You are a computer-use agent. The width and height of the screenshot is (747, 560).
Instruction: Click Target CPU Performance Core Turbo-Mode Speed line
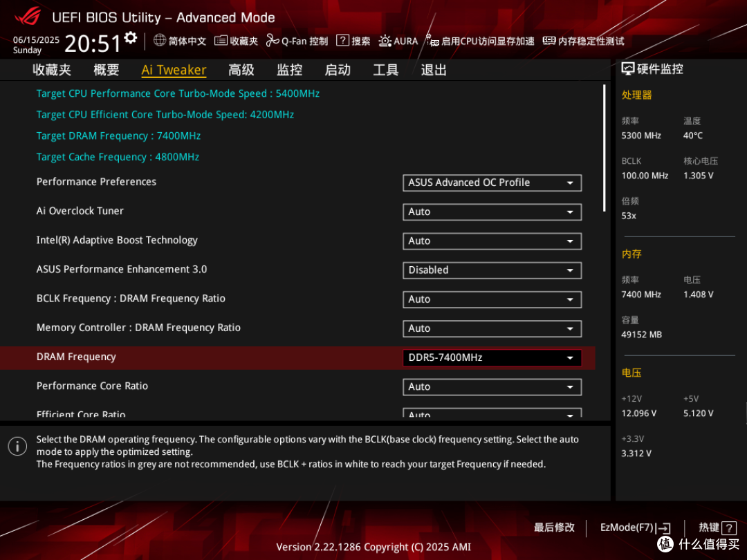(178, 93)
